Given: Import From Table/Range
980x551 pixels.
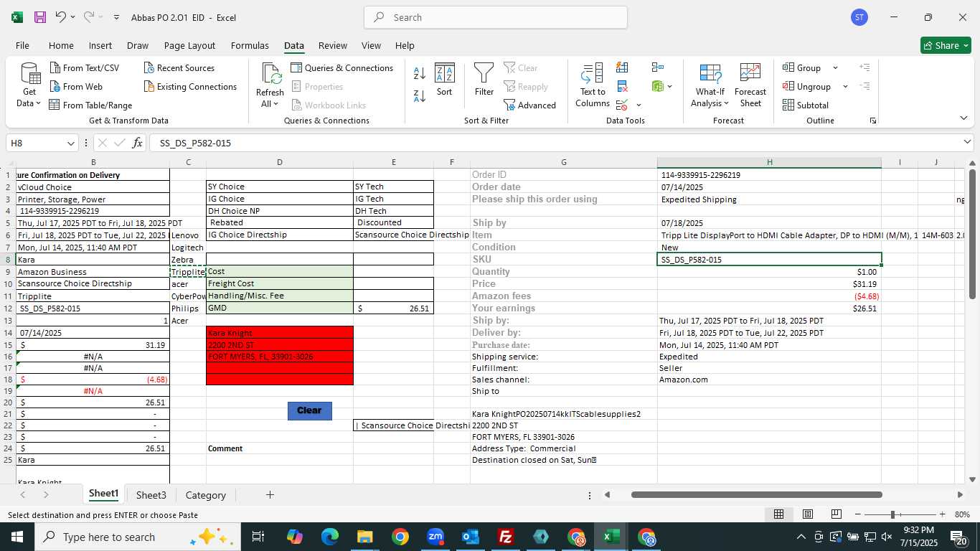Looking at the screenshot, I should pos(90,105).
